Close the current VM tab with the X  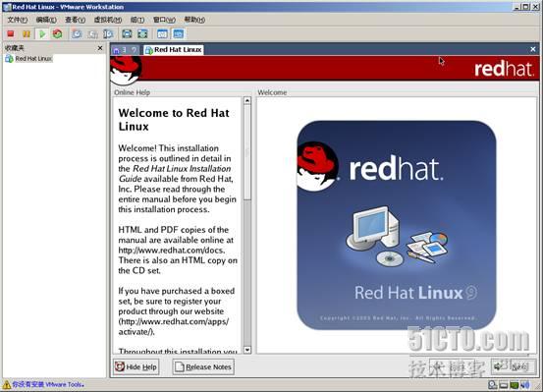point(533,49)
